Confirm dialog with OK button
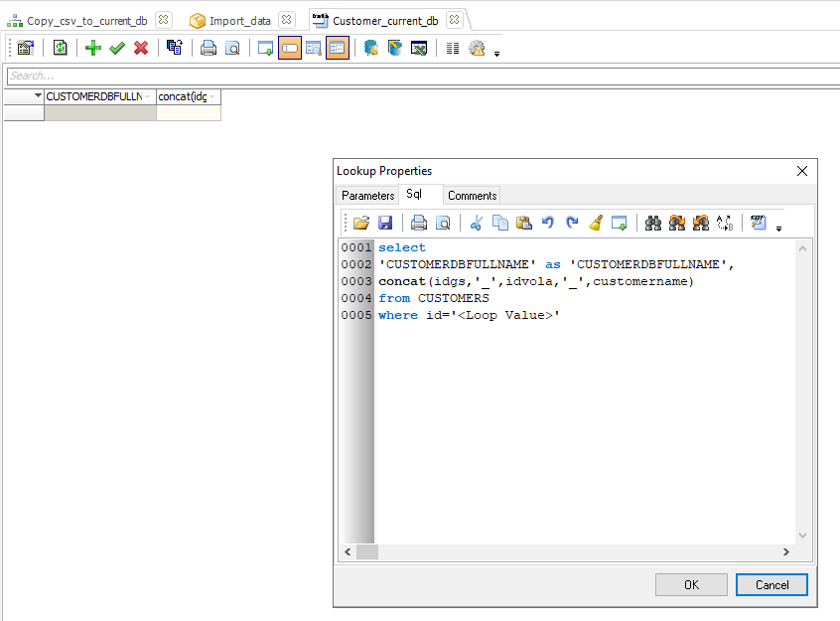 691,584
